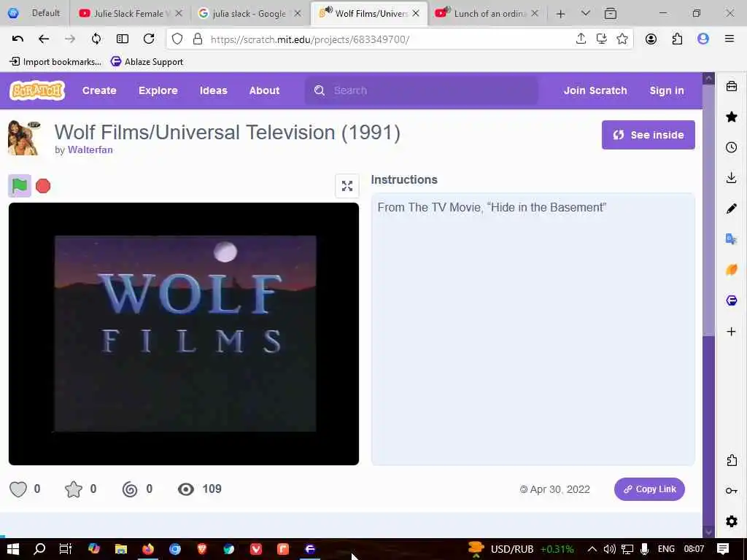Open the About menu item

coord(264,90)
